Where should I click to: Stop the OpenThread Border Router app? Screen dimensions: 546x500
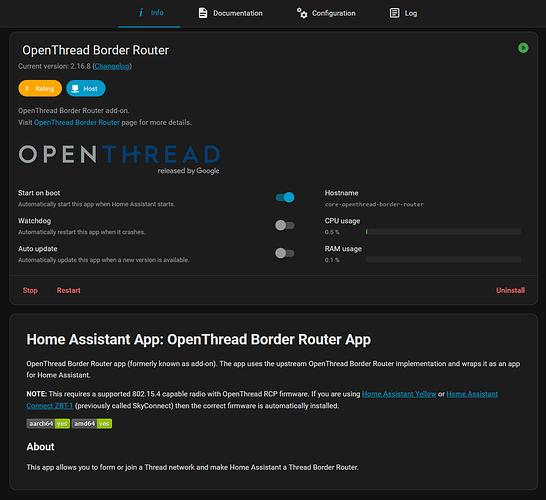click(30, 290)
